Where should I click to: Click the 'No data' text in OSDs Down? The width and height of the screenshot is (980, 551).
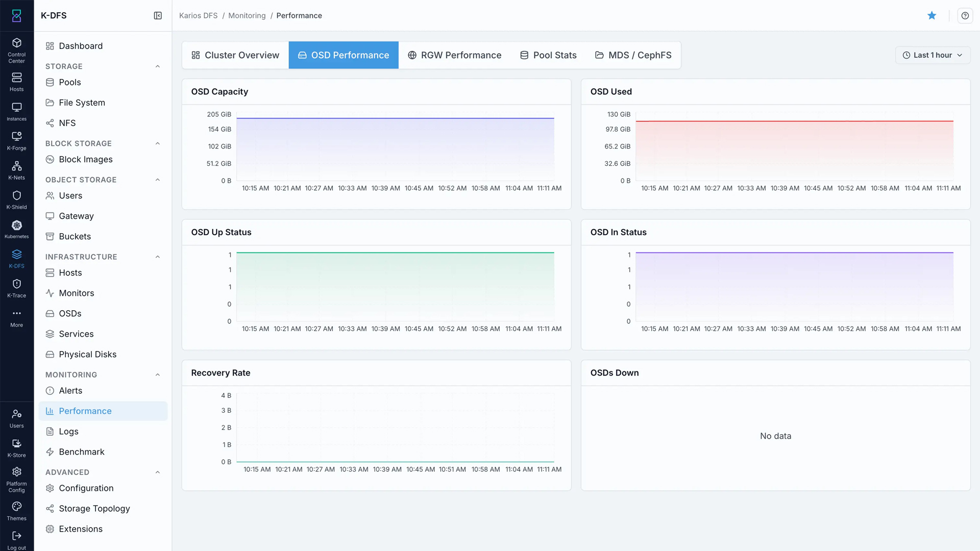pyautogui.click(x=775, y=436)
